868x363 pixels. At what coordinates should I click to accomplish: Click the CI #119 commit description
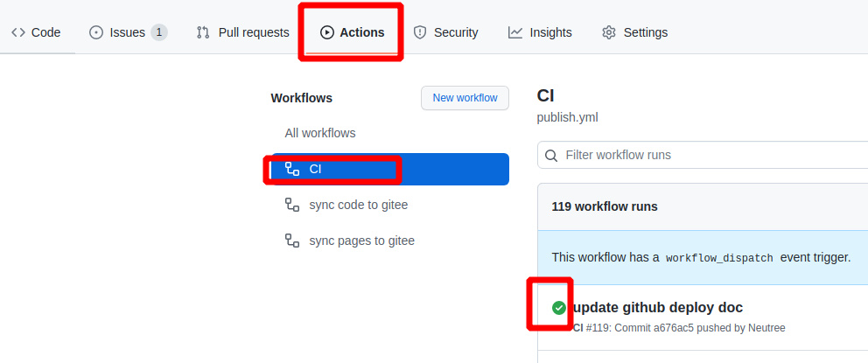click(x=679, y=328)
